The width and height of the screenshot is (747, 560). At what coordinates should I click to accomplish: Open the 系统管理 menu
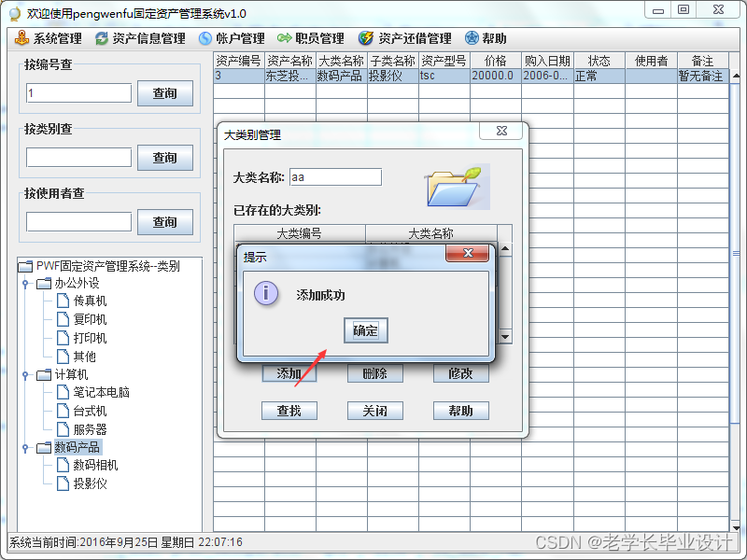tap(42, 37)
